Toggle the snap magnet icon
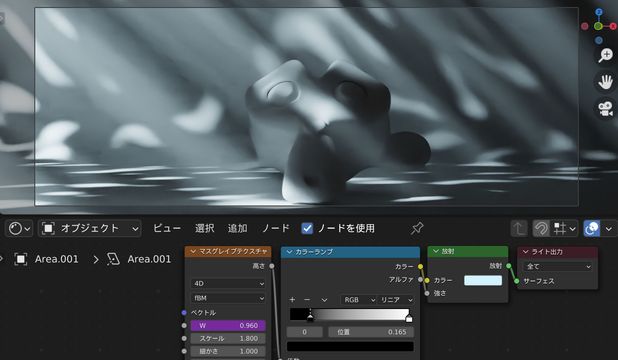 [x=541, y=228]
